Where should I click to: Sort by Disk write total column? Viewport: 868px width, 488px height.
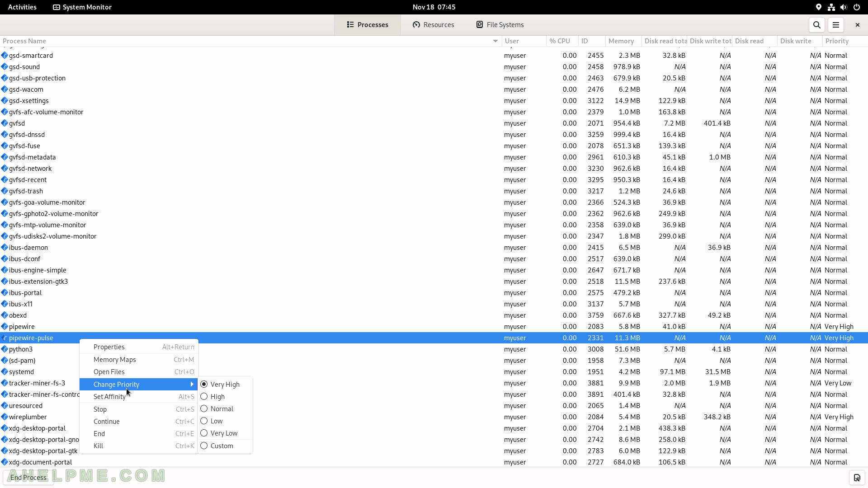[x=709, y=41]
